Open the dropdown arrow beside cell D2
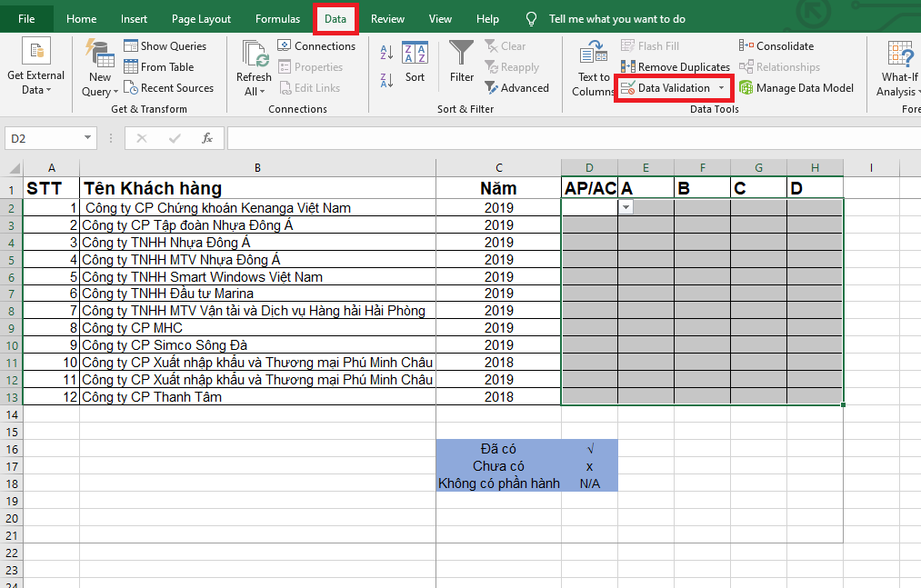921x588 pixels. pyautogui.click(x=626, y=207)
